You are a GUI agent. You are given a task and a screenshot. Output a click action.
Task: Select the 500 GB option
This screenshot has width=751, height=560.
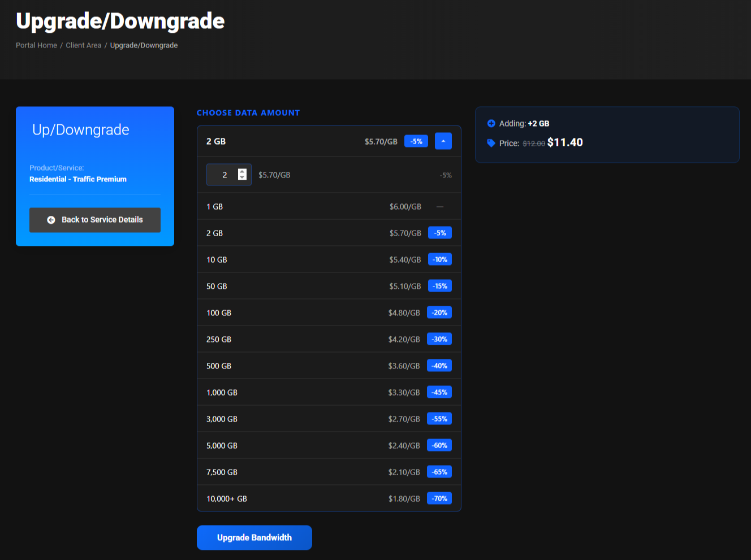pyautogui.click(x=329, y=366)
